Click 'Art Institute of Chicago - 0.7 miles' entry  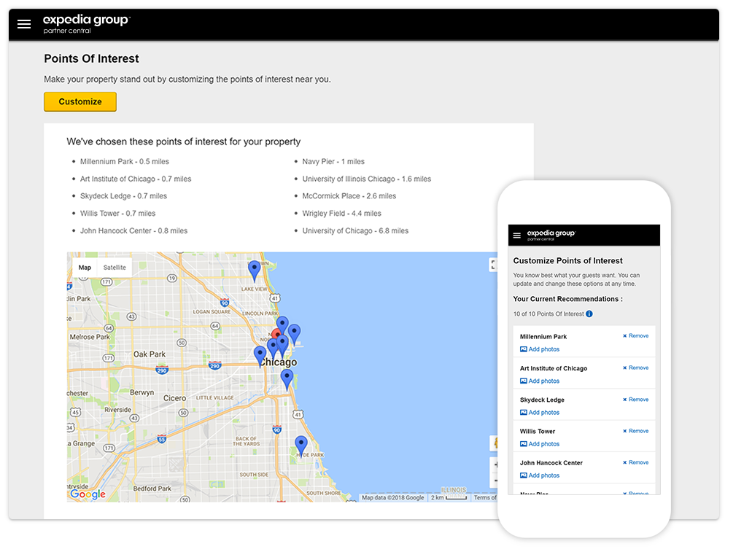coord(135,179)
